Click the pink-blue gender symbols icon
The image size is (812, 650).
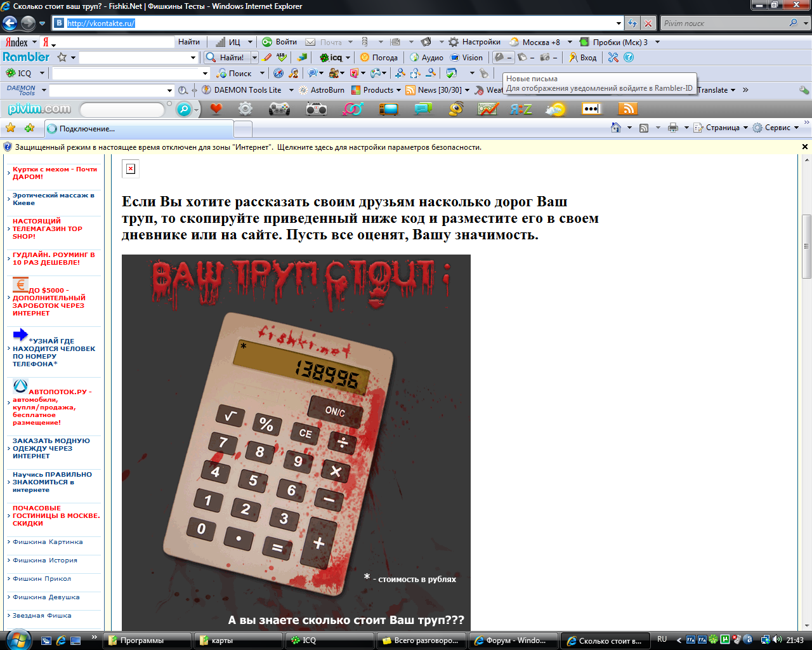pos(353,109)
